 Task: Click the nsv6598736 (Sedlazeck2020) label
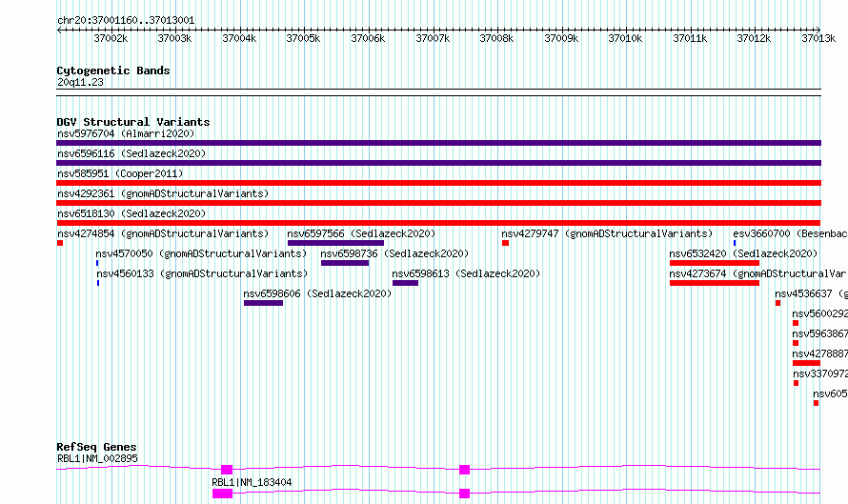pos(394,253)
